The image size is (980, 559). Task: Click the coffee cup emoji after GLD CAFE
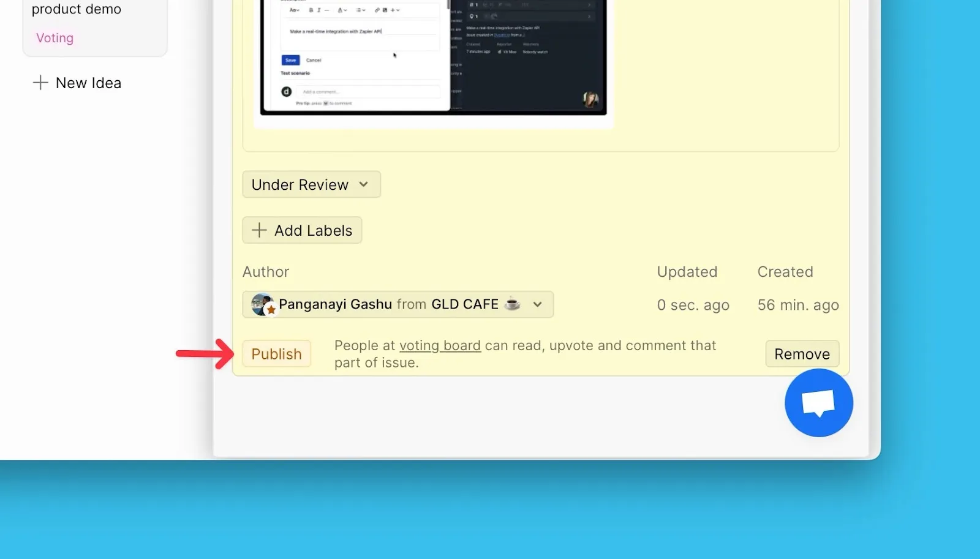(x=512, y=304)
